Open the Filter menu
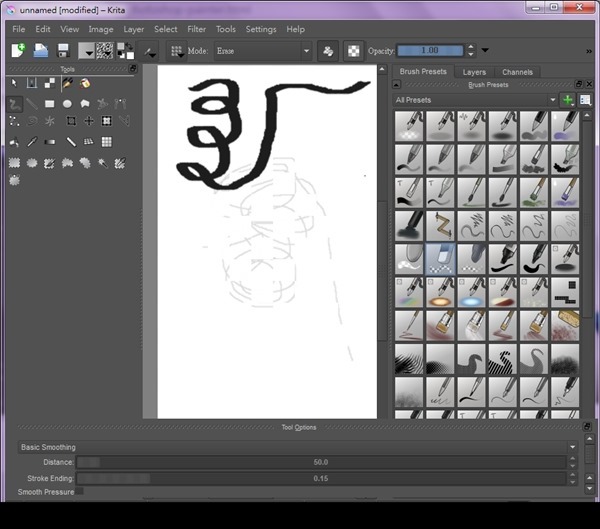600x529 pixels. (x=198, y=29)
